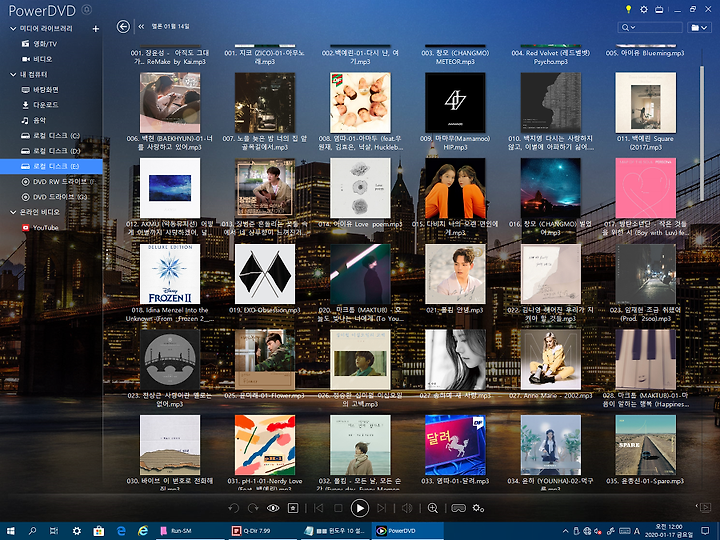Select 017 방탄소년단 pink album thumbnail
The height and width of the screenshot is (540, 720).
pyautogui.click(x=646, y=188)
